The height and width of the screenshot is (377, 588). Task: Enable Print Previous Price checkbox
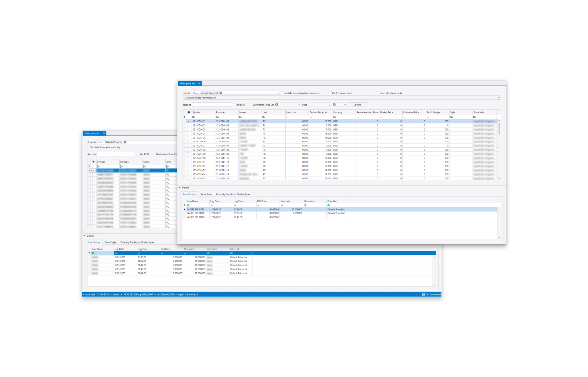pyautogui.click(x=330, y=93)
